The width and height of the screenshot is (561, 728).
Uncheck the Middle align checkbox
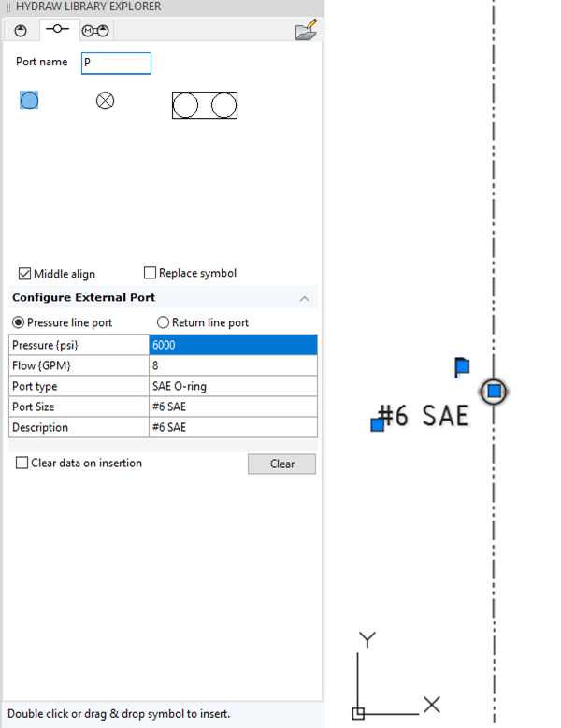(24, 274)
